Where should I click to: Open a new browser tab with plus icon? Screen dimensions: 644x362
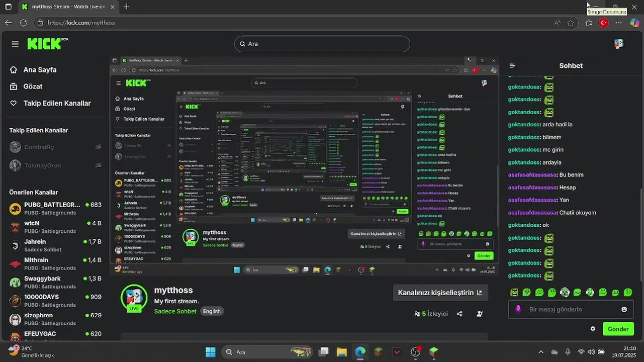pos(126,7)
